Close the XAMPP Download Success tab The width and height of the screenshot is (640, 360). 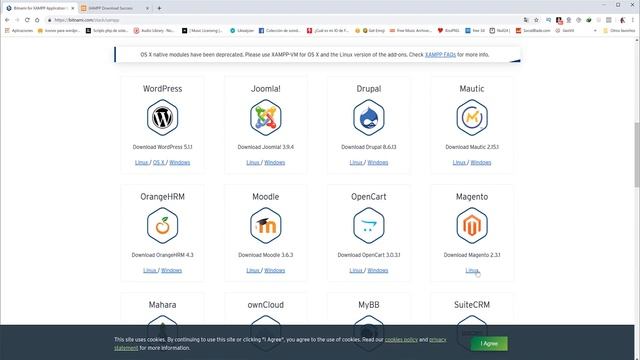pyautogui.click(x=147, y=8)
